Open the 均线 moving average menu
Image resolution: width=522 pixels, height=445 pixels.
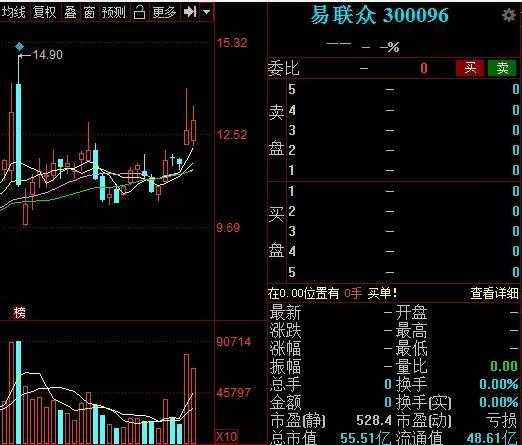pos(14,13)
